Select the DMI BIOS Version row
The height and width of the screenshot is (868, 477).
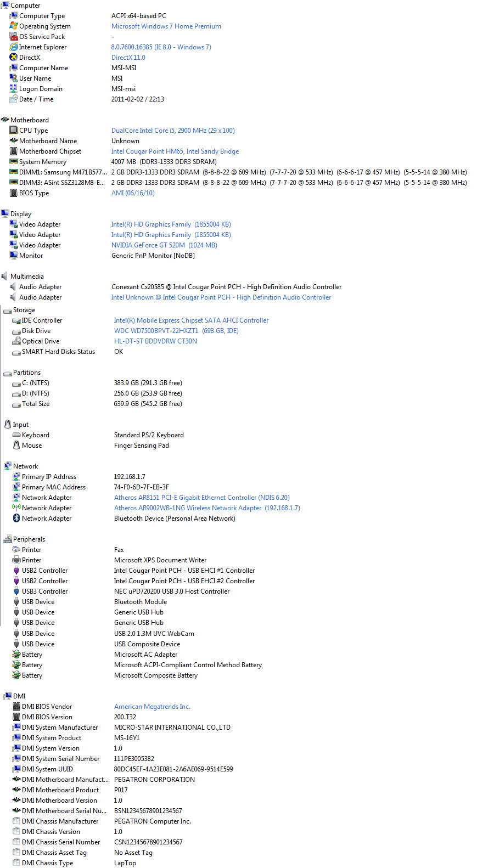coord(74,717)
